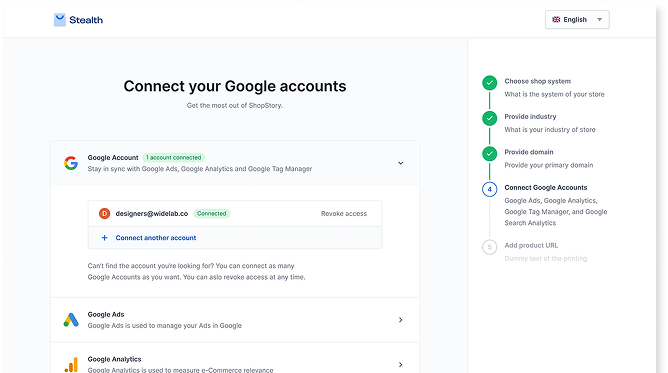Click the plus icon beside Connect another account
The image size is (668, 373).
[104, 238]
